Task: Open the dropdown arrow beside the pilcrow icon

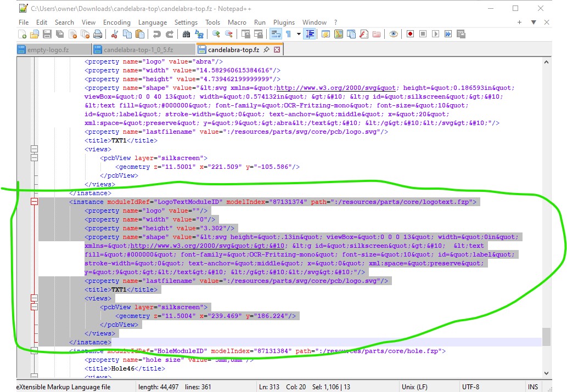Action: [299, 34]
